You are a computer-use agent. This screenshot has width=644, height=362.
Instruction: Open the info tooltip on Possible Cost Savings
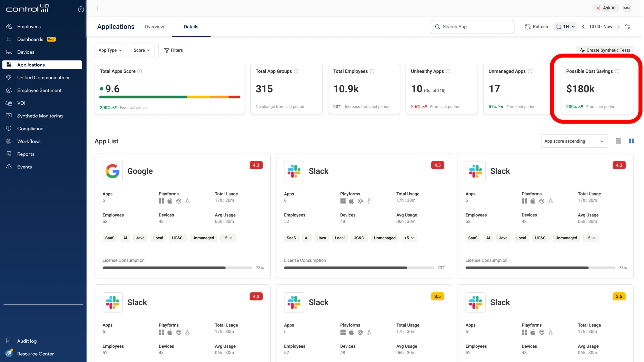point(617,71)
